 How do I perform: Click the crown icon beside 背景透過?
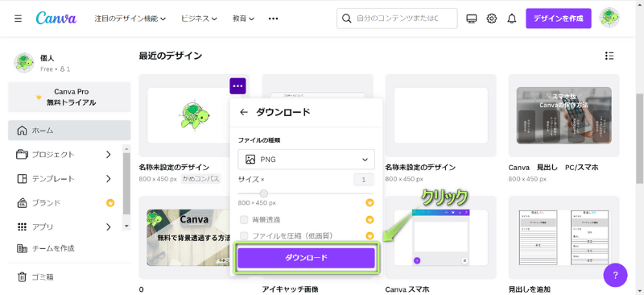(x=369, y=219)
